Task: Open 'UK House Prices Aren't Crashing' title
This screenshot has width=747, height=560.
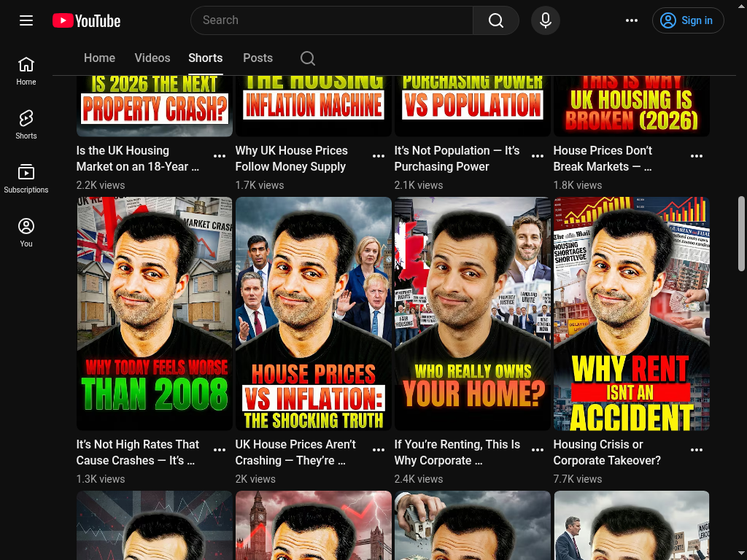Action: point(295,452)
